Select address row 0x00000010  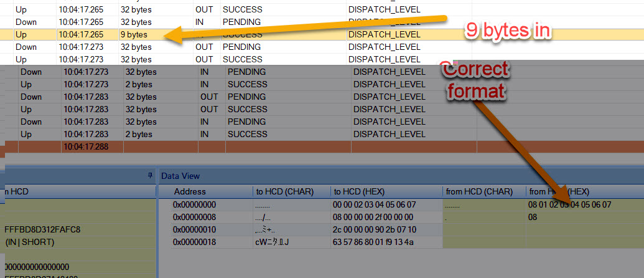click(x=408, y=229)
